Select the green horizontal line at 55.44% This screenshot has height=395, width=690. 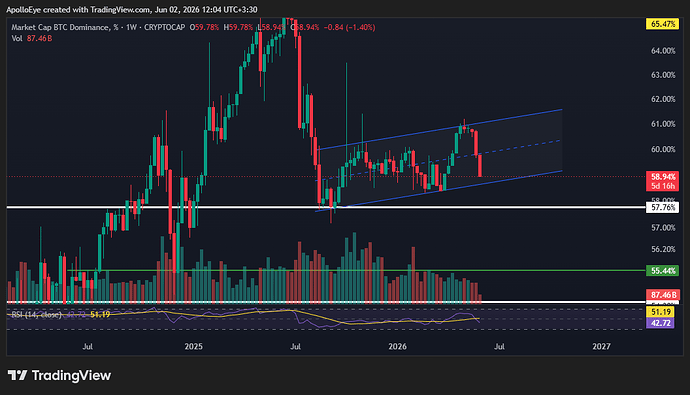pos(356,271)
